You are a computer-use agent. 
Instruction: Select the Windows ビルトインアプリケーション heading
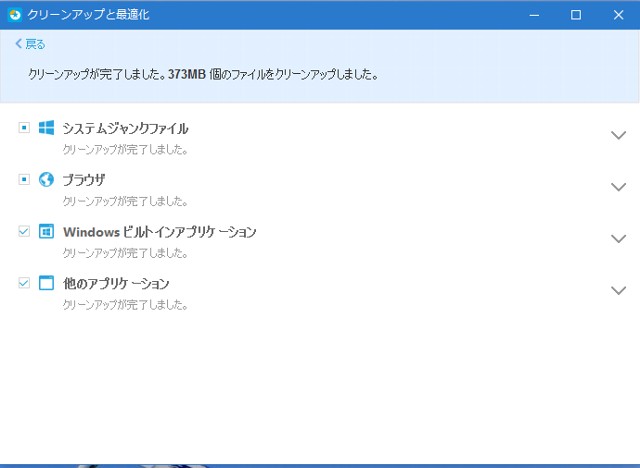(160, 232)
